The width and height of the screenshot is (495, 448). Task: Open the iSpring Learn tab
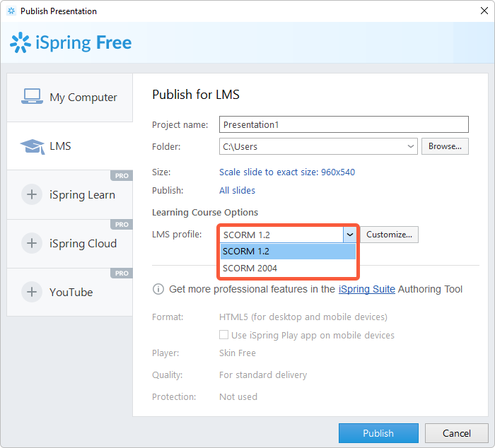[70, 194]
